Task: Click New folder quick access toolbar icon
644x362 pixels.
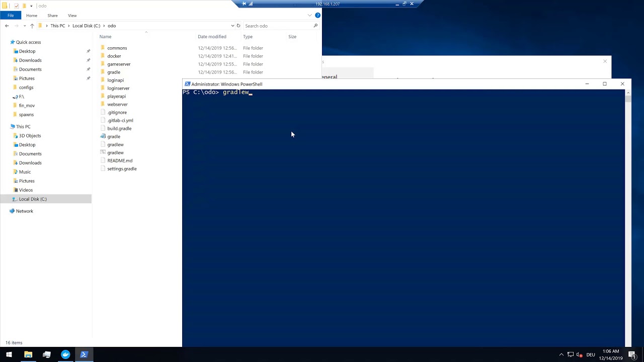Action: [24, 6]
